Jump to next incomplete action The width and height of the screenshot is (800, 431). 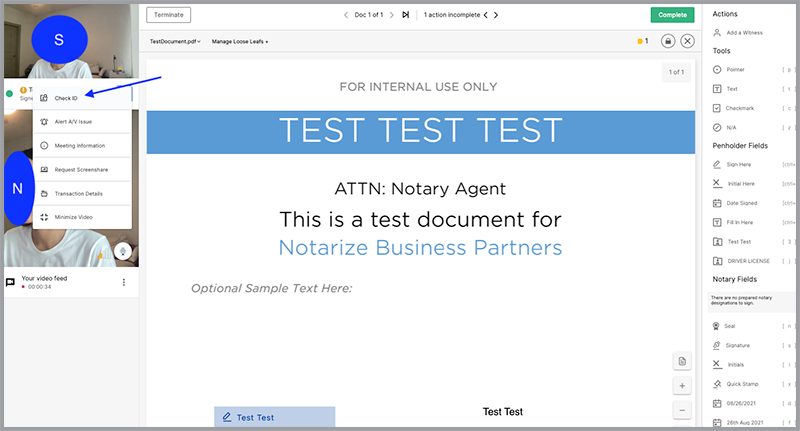[x=496, y=15]
